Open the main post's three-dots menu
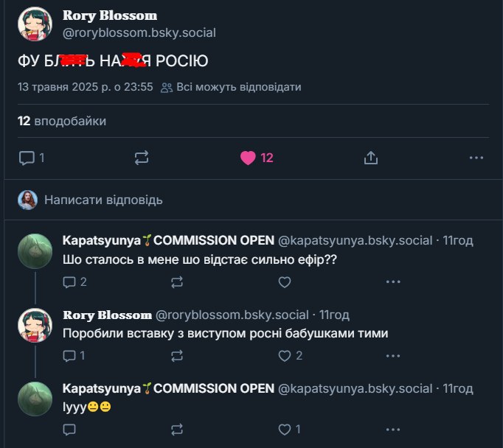503x448 pixels. (477, 158)
